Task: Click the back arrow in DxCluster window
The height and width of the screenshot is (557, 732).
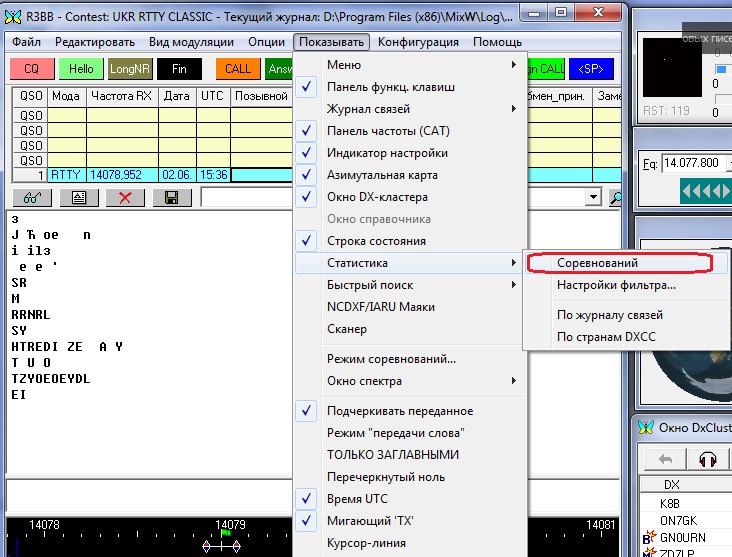Action: [x=665, y=459]
